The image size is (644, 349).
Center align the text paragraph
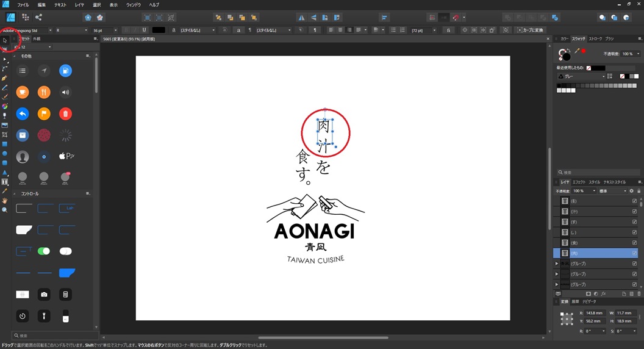pyautogui.click(x=340, y=30)
